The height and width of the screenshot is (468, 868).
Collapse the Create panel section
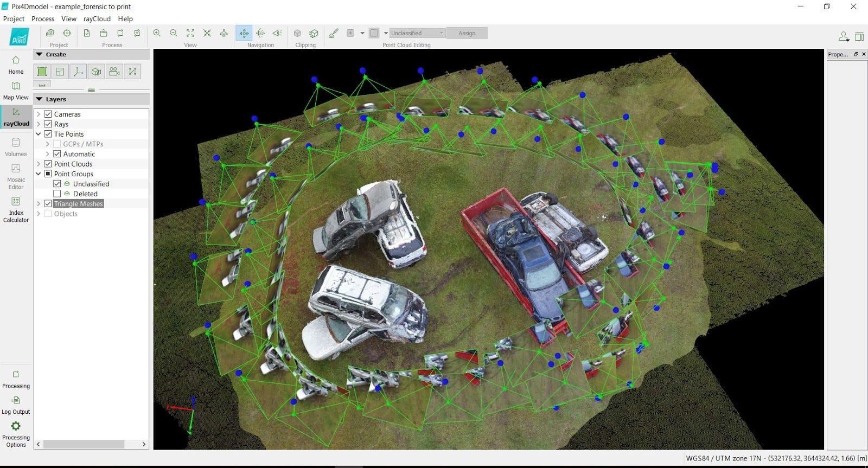[39, 54]
